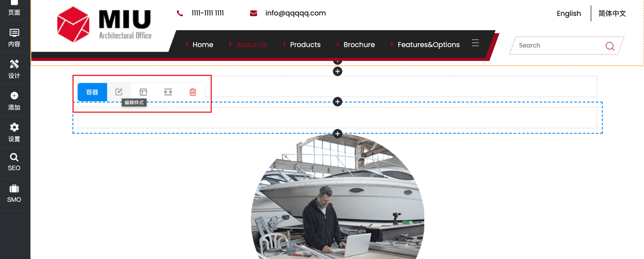Viewport: 644px width, 259px height.
Task: Open the 内容 content panel in sidebar
Action: 14,37
